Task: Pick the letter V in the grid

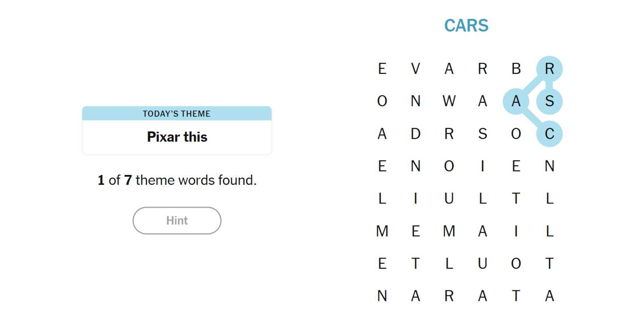Action: pyautogui.click(x=416, y=69)
